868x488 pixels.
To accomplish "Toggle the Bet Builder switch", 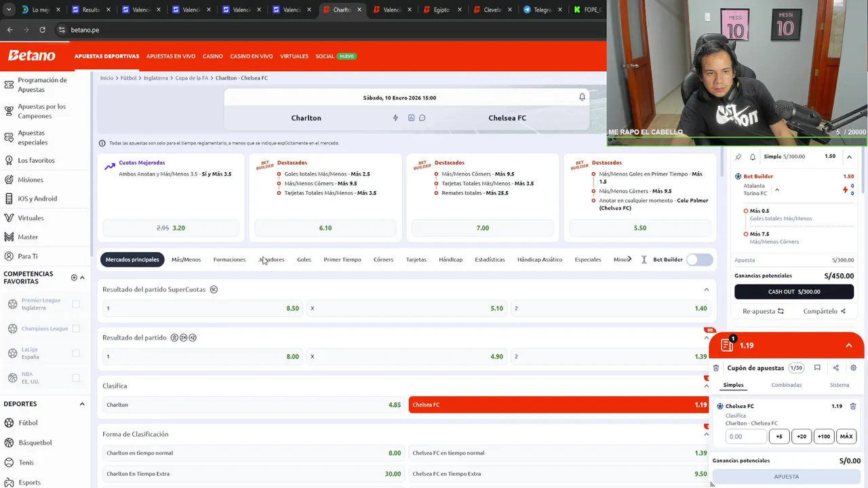I will point(700,260).
